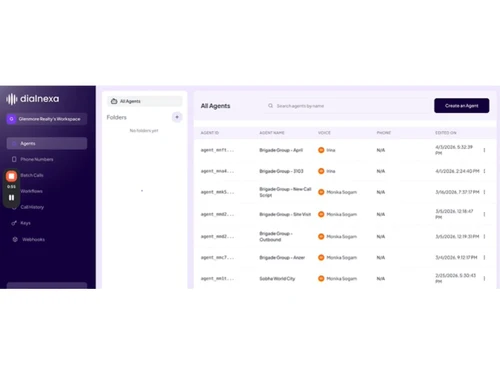Image resolution: width=500 pixels, height=375 pixels.
Task: Stop the screen recording
Action: point(11,176)
